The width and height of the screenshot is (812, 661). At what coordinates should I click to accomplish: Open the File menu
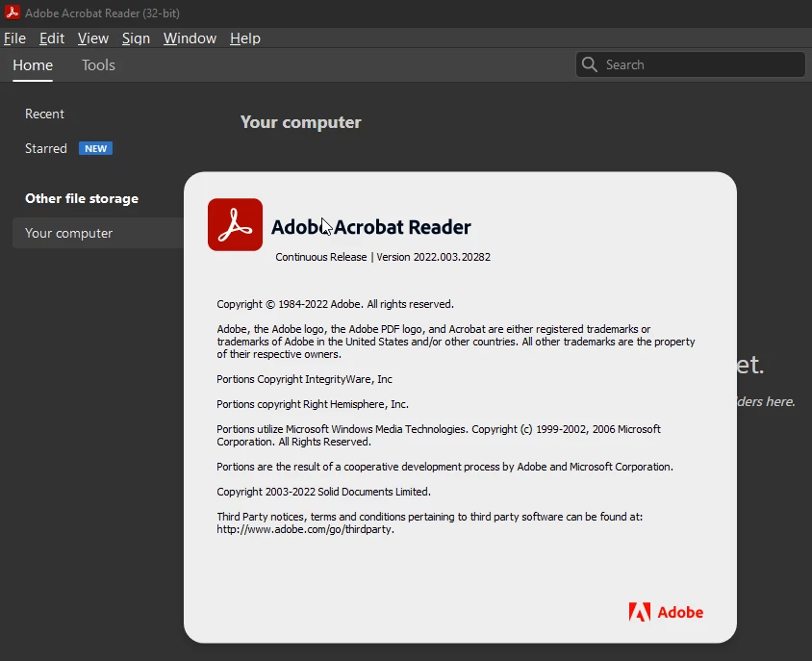click(x=14, y=38)
